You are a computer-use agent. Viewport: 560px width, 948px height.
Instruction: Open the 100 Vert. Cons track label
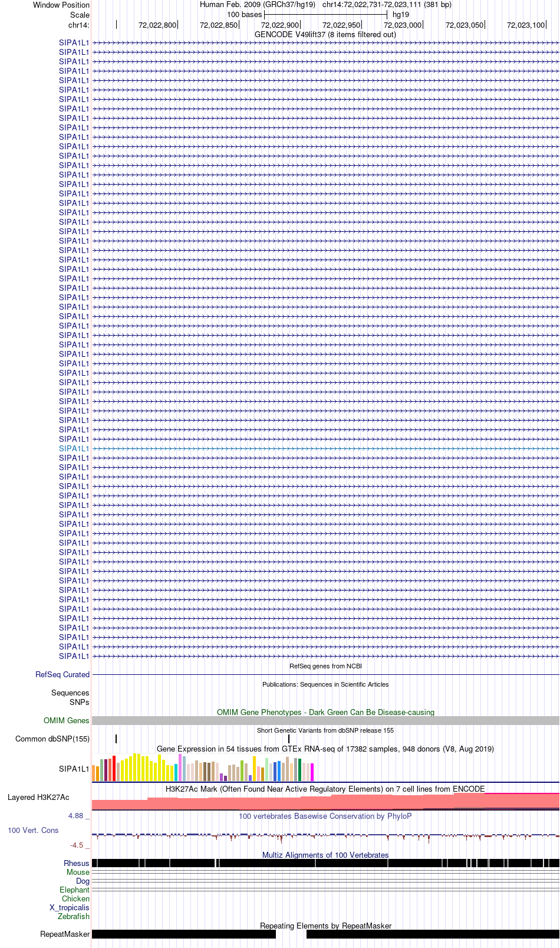[x=33, y=830]
